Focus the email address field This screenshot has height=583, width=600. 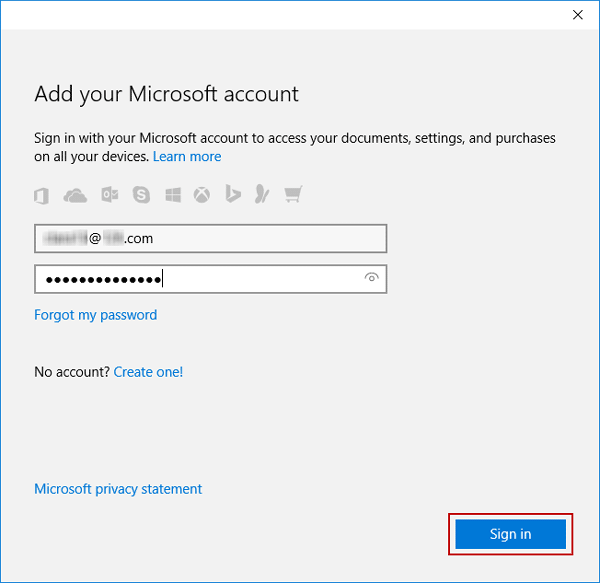[210, 239]
